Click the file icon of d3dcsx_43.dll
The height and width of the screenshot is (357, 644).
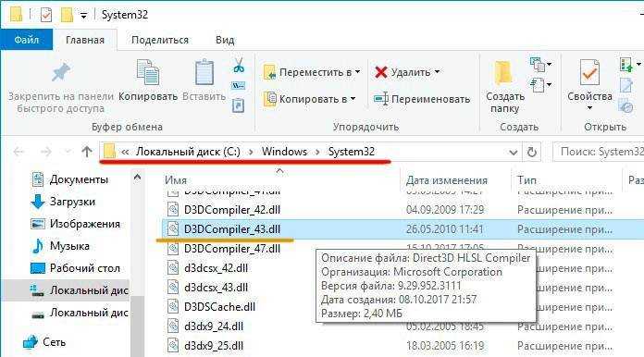(x=173, y=288)
